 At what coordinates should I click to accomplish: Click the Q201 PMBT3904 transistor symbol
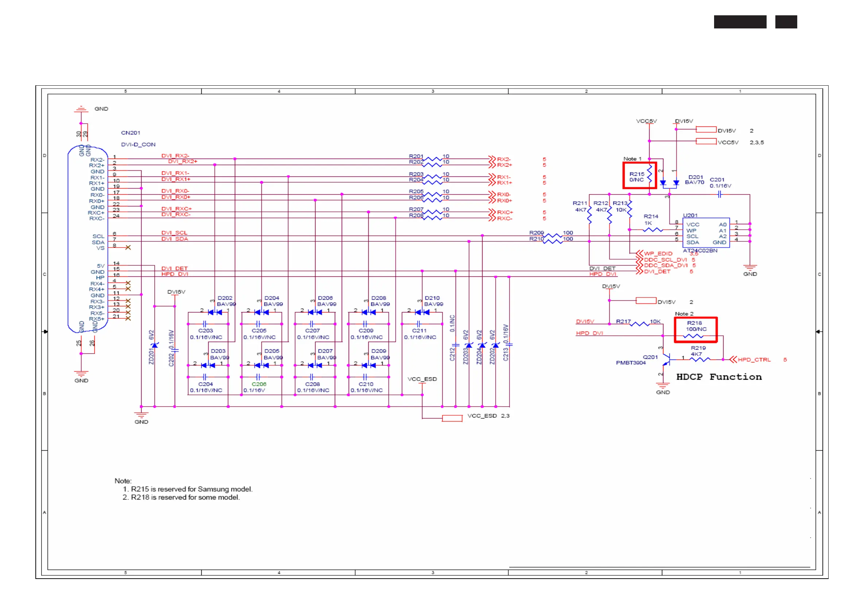pyautogui.click(x=666, y=360)
